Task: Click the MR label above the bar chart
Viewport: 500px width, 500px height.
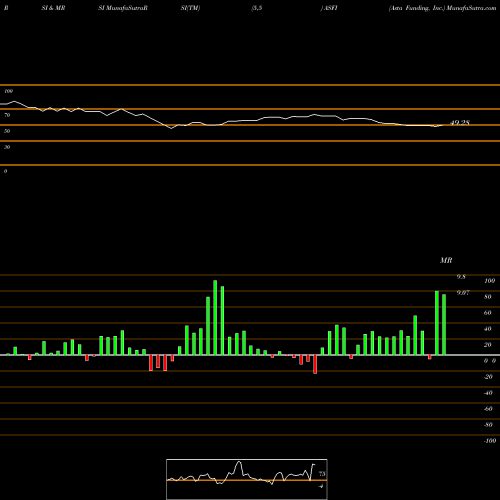Action: [x=446, y=260]
